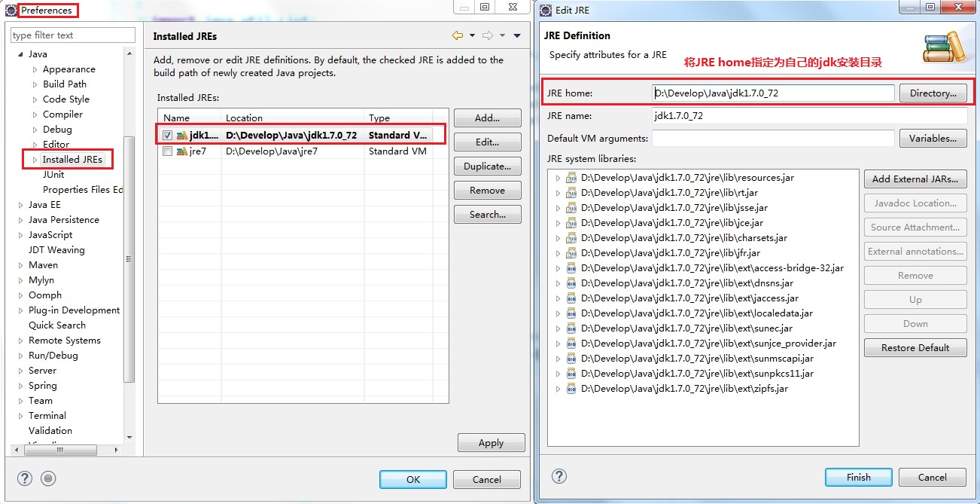Image resolution: width=980 pixels, height=504 pixels.
Task: Click the preferences tree horizontal scrollbar
Action: pyautogui.click(x=60, y=450)
